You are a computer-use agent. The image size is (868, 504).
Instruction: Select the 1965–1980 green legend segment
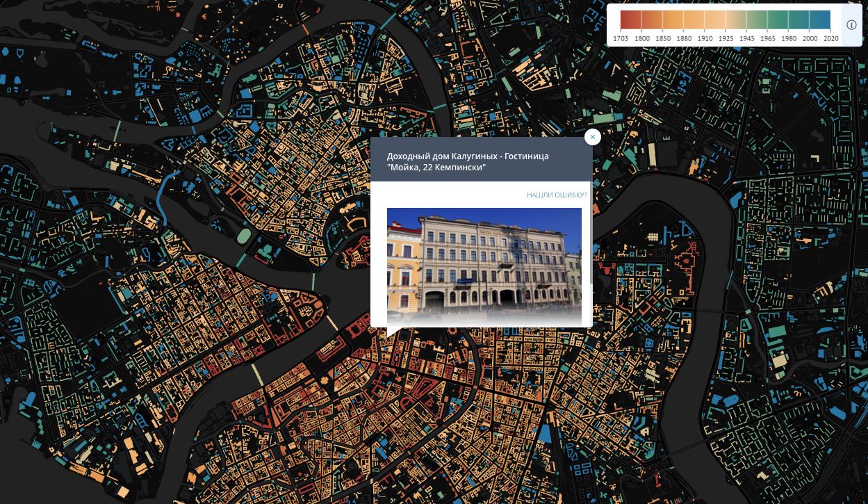point(778,19)
